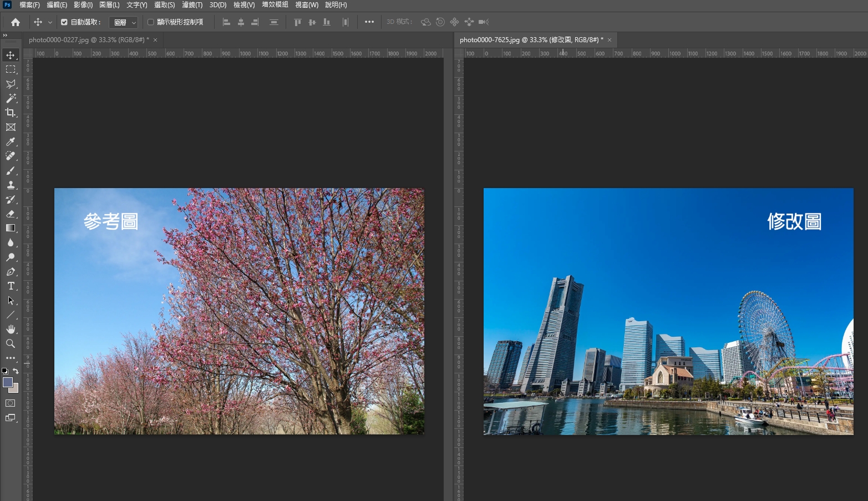Select the Horizontal Type tool
This screenshot has height=501, width=868.
tap(10, 286)
